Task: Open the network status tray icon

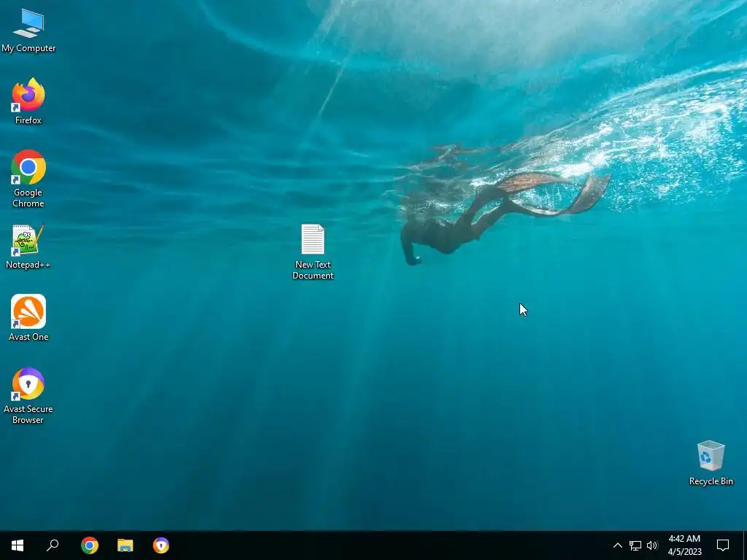Action: 635,545
